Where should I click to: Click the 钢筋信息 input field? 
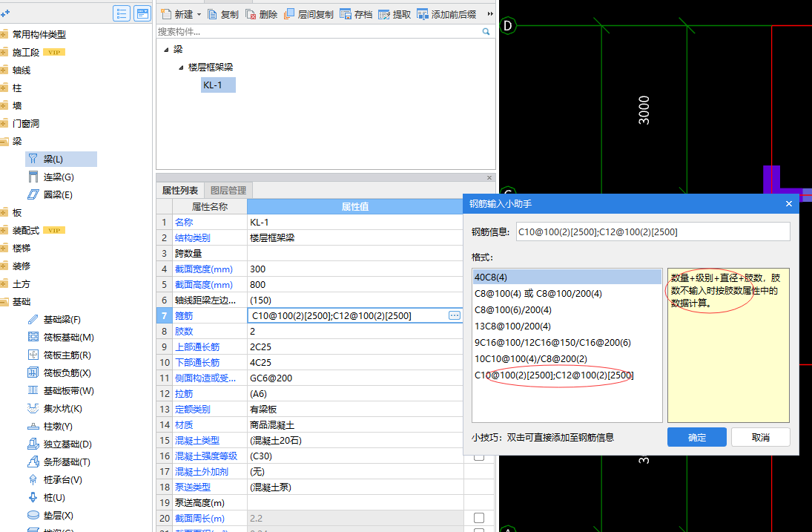tap(653, 231)
